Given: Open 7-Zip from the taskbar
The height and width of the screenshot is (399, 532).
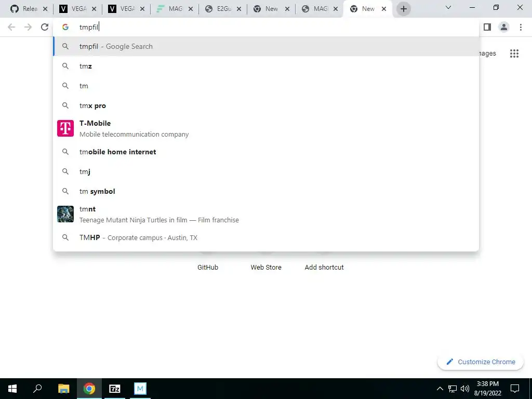Looking at the screenshot, I should [x=115, y=389].
